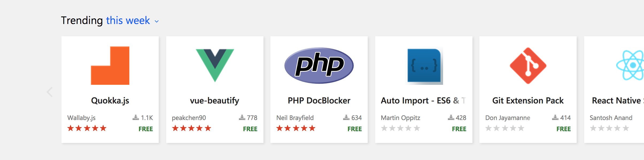Click the 428 install count on Auto Import
Viewport: 644px width, 160px height.
[461, 118]
